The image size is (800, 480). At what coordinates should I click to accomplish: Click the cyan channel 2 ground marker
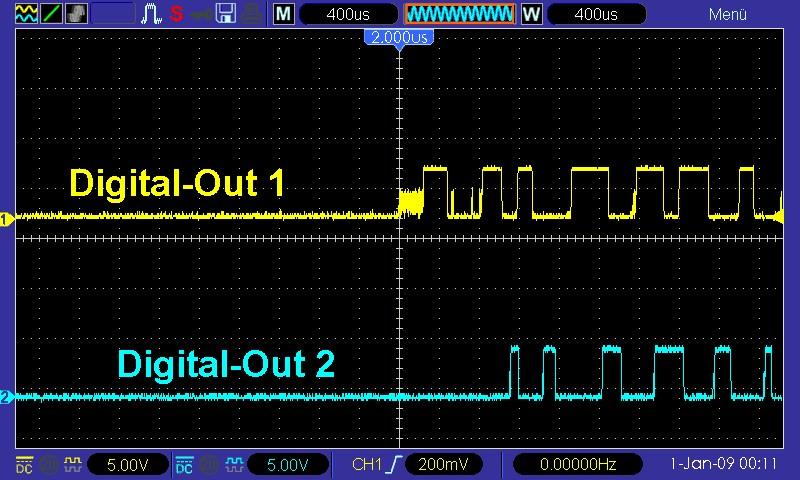coord(6,397)
